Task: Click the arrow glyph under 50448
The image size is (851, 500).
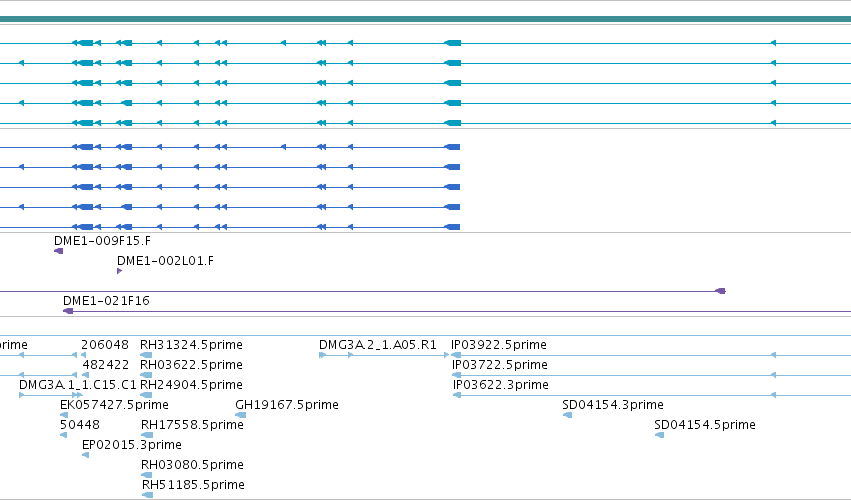Action: 63,435
